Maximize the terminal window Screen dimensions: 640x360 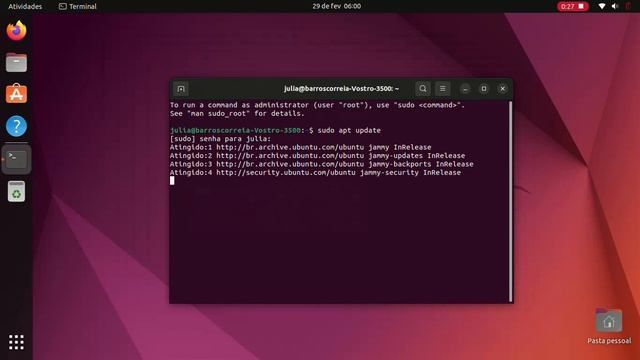click(x=484, y=89)
